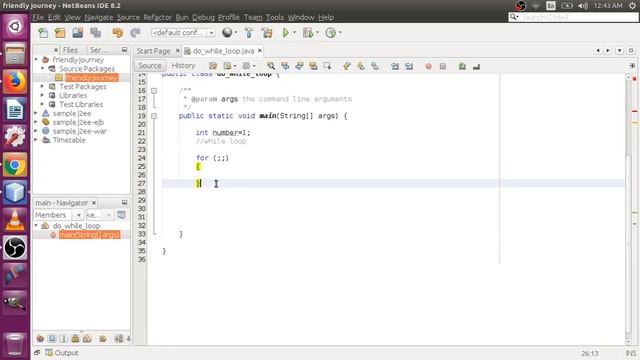
Task: Click the Stop Macro Recording icon
Action: pyautogui.click(x=443, y=66)
